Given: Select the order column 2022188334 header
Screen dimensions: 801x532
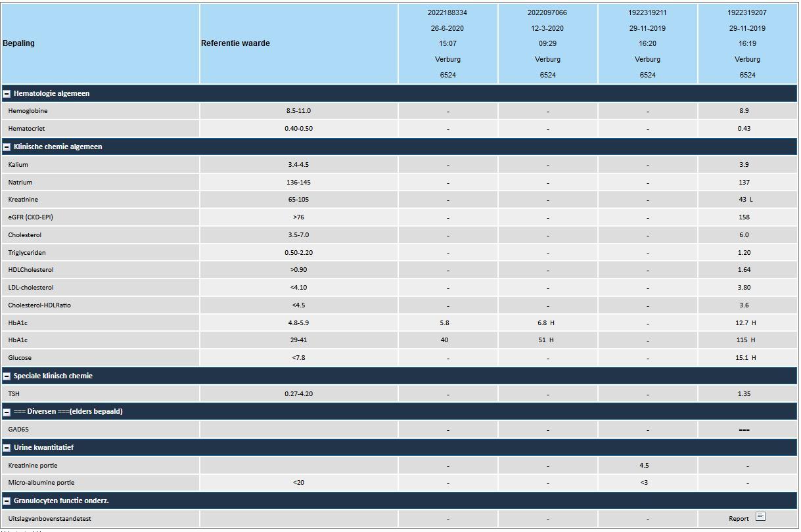Looking at the screenshot, I should point(447,12).
